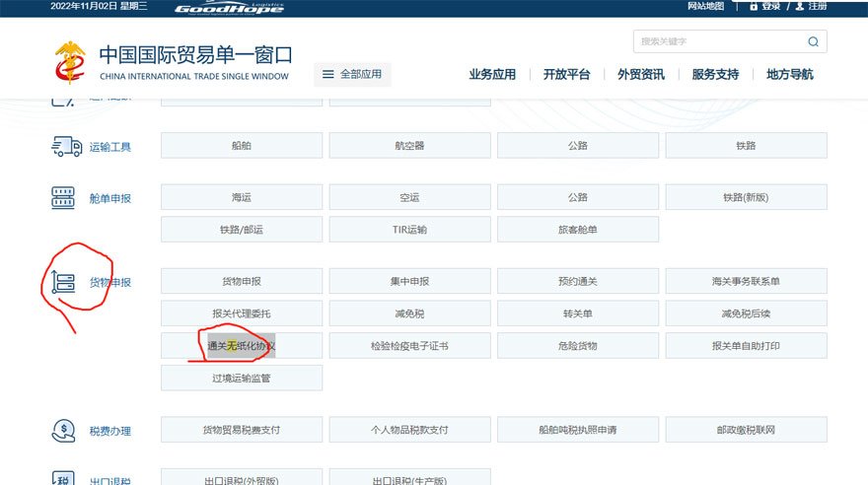The height and width of the screenshot is (485, 868).
Task: Open 转关单 button
Action: [578, 313]
